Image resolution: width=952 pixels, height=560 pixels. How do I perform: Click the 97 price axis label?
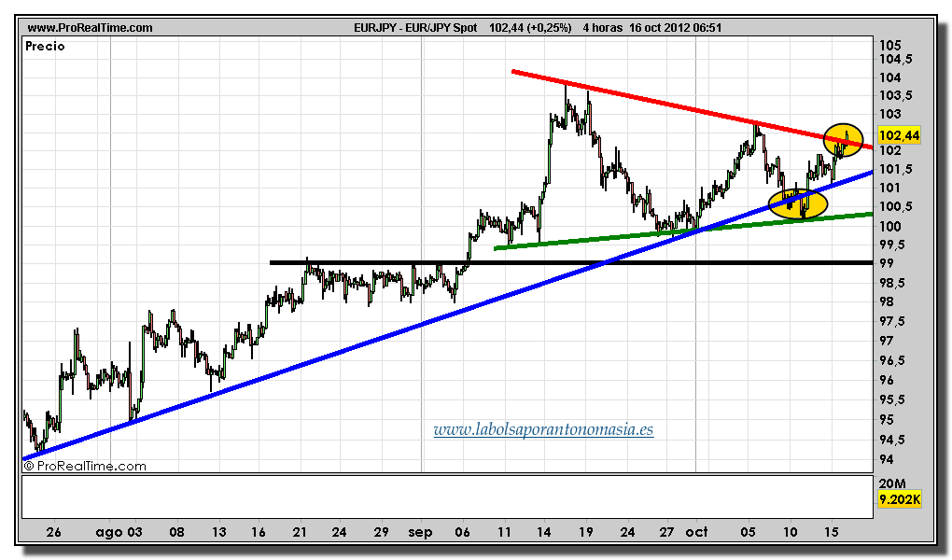[887, 341]
